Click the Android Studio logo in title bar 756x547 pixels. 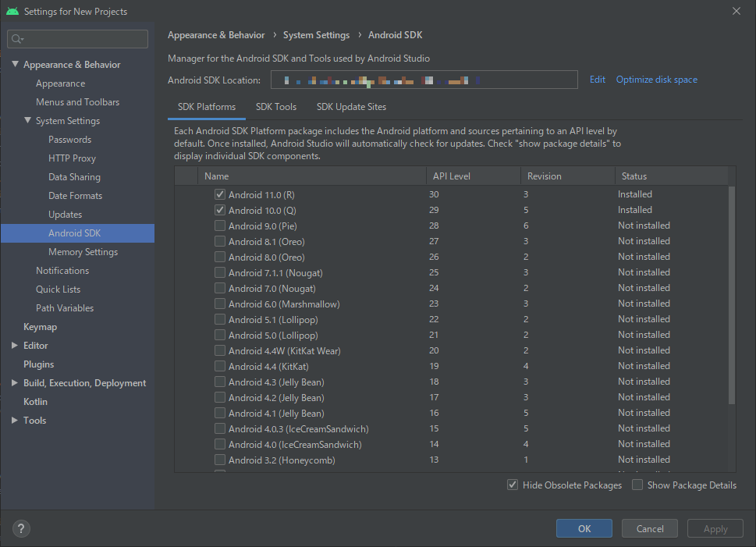coord(12,11)
